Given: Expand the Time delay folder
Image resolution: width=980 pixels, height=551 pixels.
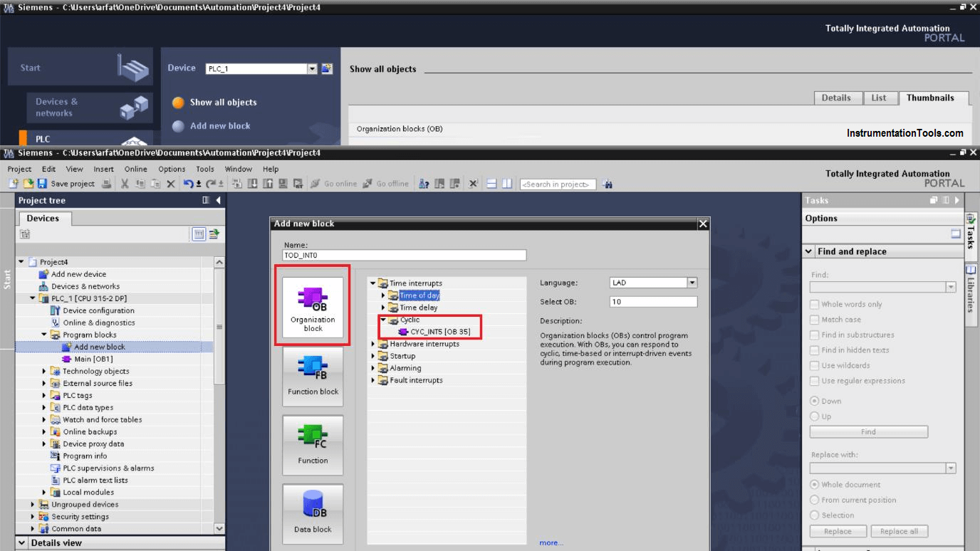Looking at the screenshot, I should (383, 308).
